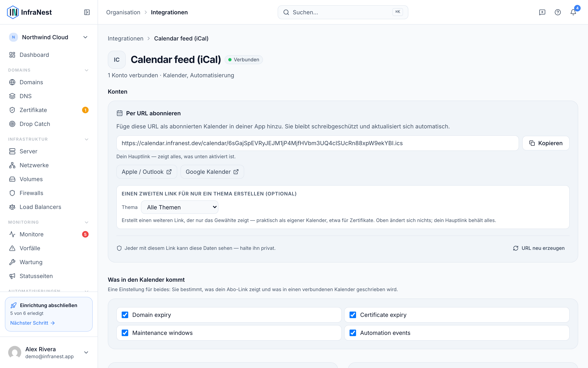Viewport: 588px width, 368px height.
Task: Click the Vorfälle warning triangle icon
Action: [x=12, y=248]
